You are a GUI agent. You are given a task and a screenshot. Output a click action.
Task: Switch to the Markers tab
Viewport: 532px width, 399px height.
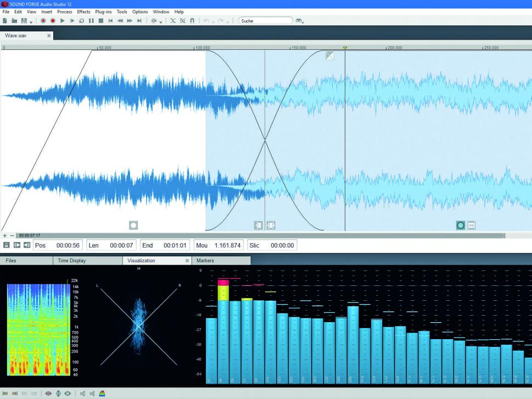pyautogui.click(x=205, y=261)
